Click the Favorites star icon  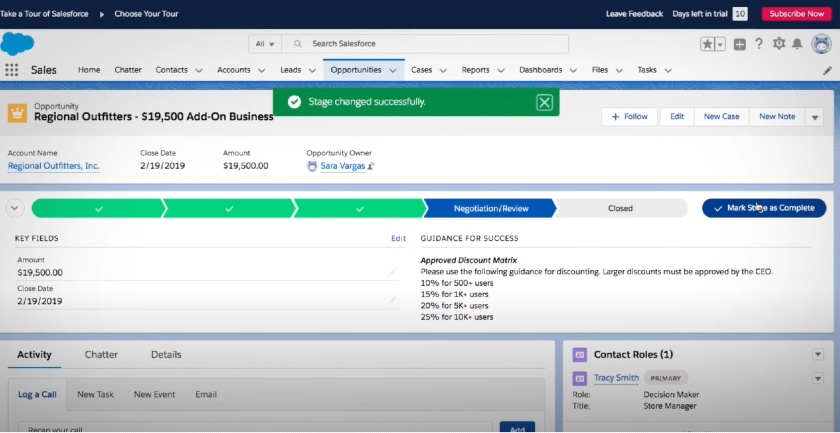[x=708, y=44]
